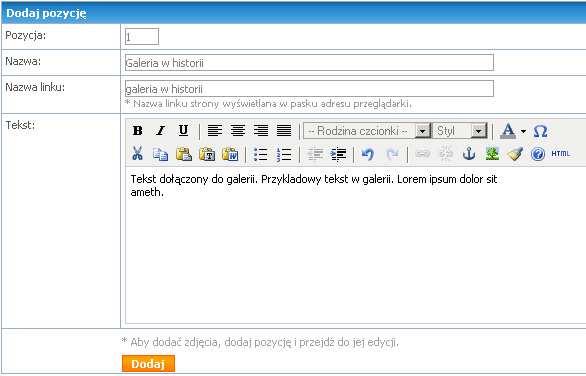Toggle center text alignment
This screenshot has width=586, height=376.
coord(238,130)
